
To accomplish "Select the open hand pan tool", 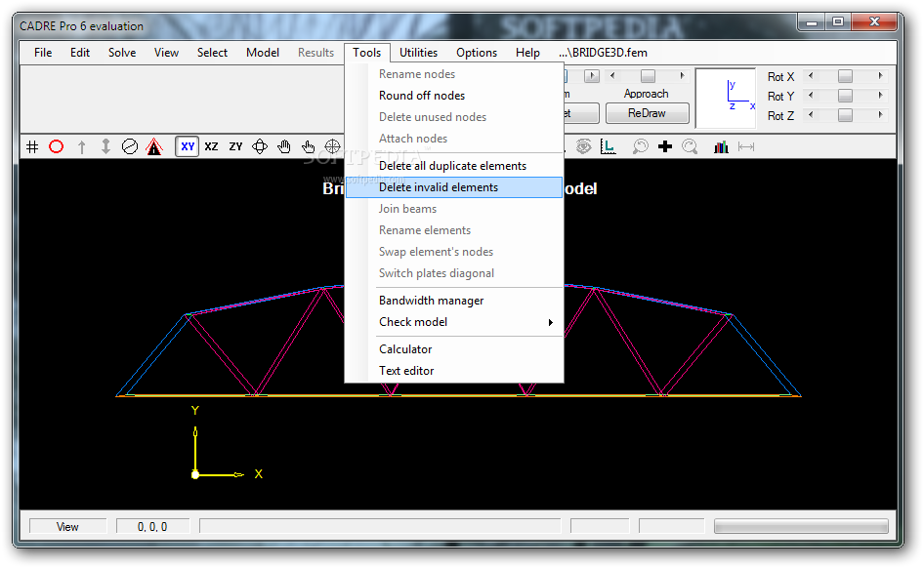I will [284, 146].
